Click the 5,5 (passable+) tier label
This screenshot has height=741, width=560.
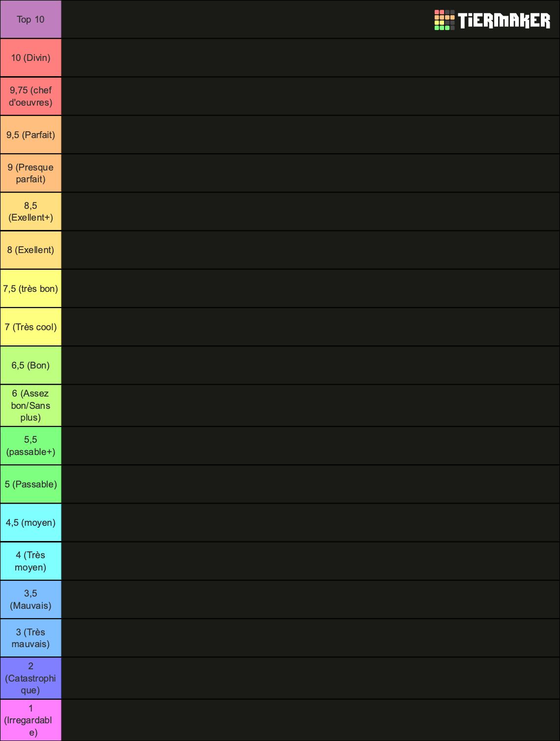30,446
